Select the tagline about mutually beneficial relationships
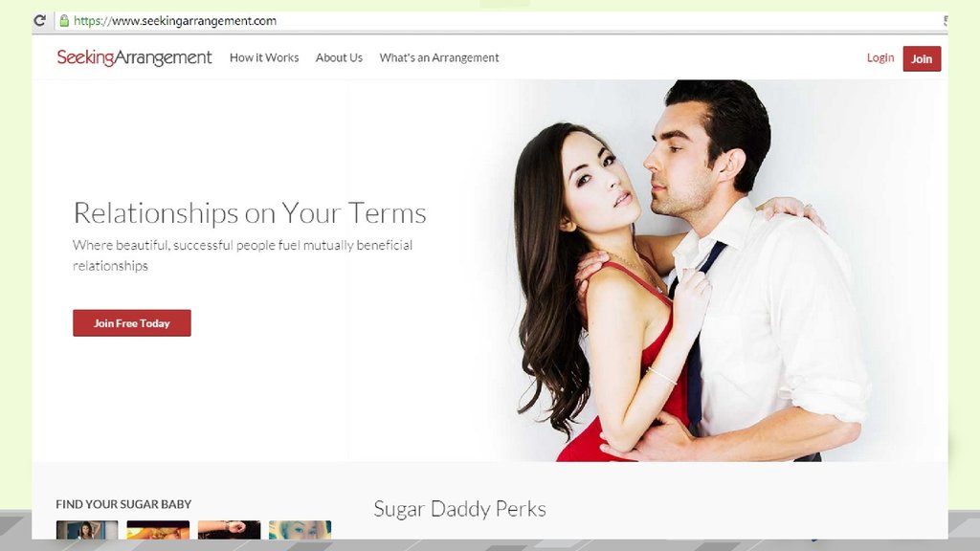This screenshot has width=980, height=551. click(242, 254)
